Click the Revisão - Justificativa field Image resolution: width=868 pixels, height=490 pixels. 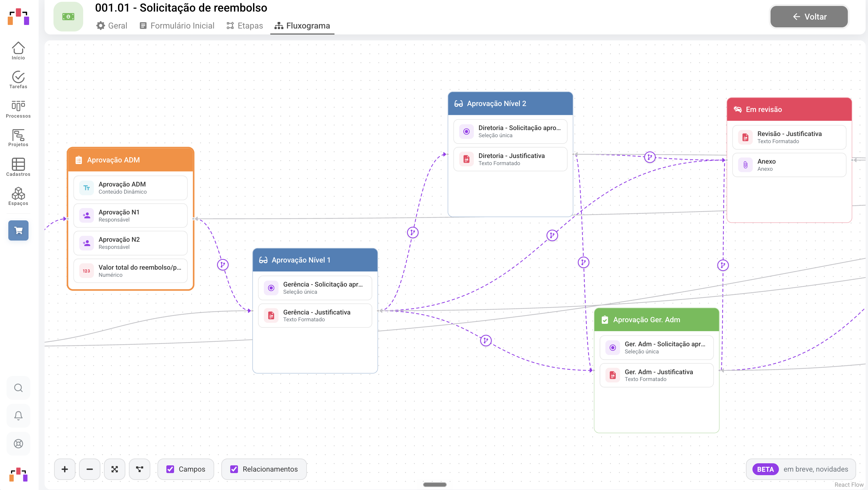789,137
